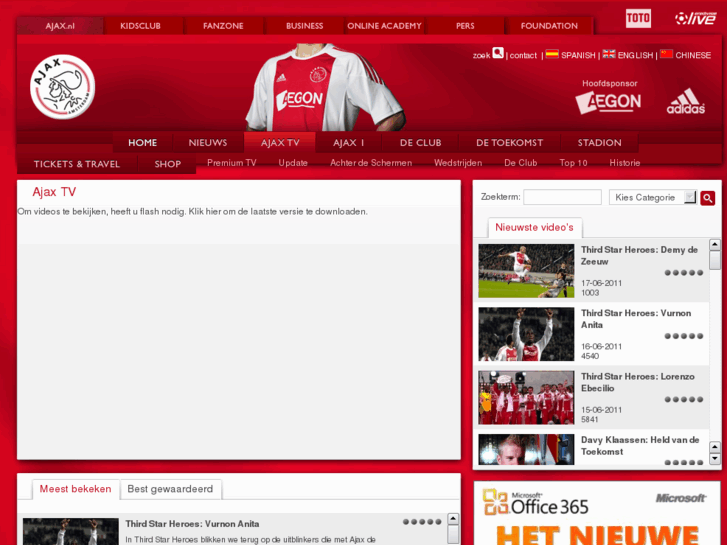Click rating dots in Meest bekeken list

422,522
